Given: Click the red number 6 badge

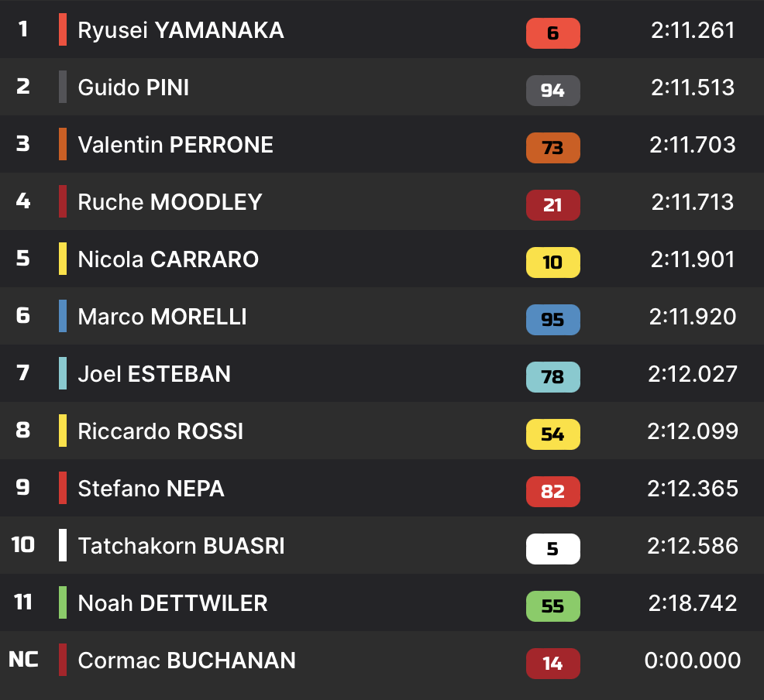Looking at the screenshot, I should [552, 33].
